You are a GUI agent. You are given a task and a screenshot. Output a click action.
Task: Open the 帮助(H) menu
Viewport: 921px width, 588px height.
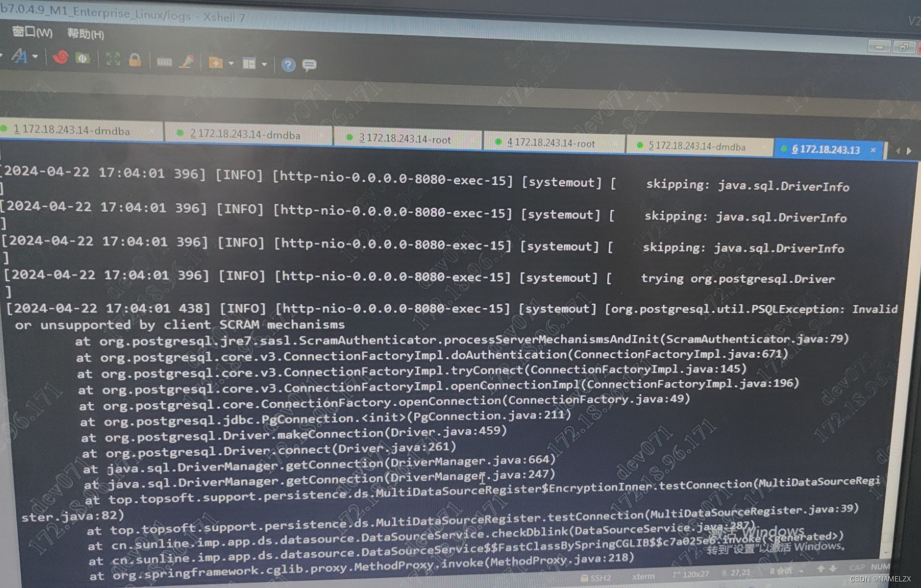86,34
